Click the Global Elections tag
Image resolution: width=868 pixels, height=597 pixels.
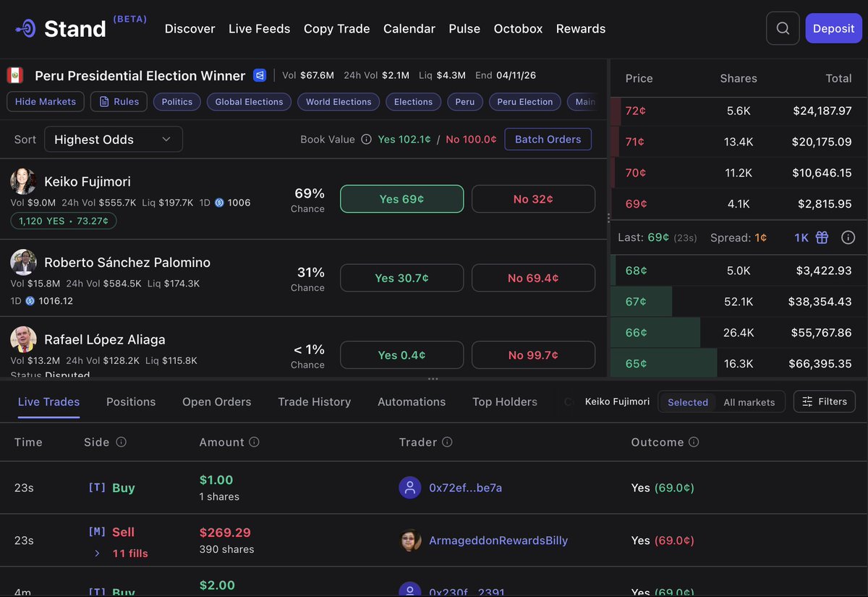click(249, 102)
